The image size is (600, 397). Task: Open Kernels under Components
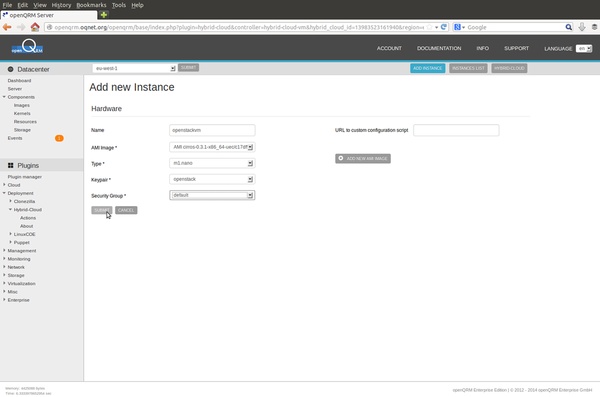pyautogui.click(x=22, y=113)
